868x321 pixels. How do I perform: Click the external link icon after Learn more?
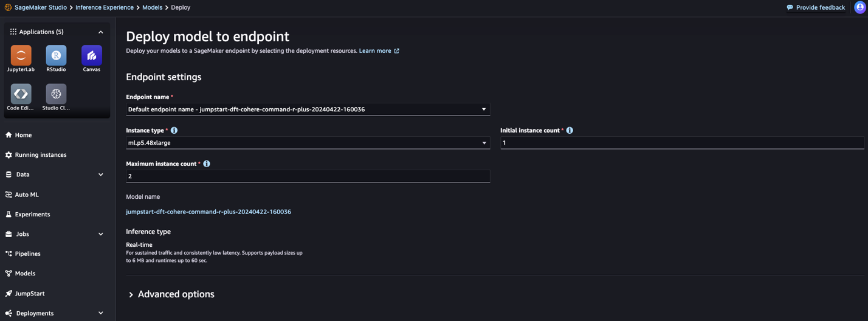[397, 51]
